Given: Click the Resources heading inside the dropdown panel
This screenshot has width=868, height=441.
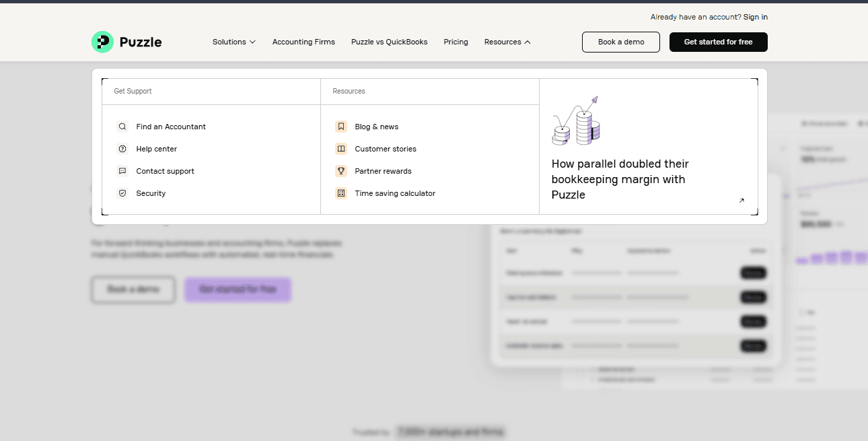Looking at the screenshot, I should (x=349, y=91).
